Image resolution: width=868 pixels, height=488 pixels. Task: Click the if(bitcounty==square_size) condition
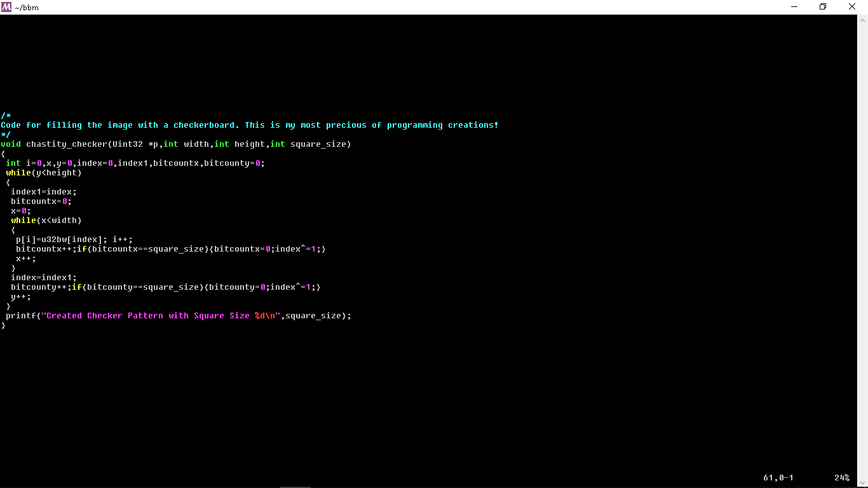click(138, 287)
